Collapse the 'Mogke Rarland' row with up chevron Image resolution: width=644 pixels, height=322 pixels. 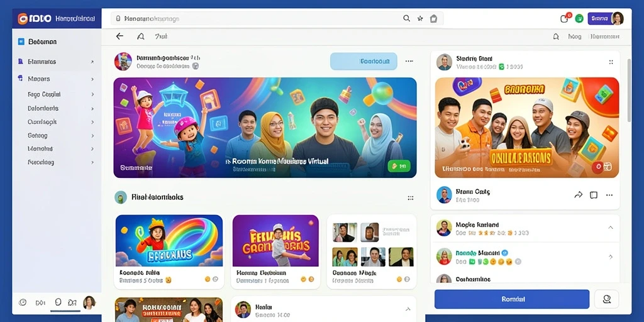click(x=610, y=227)
